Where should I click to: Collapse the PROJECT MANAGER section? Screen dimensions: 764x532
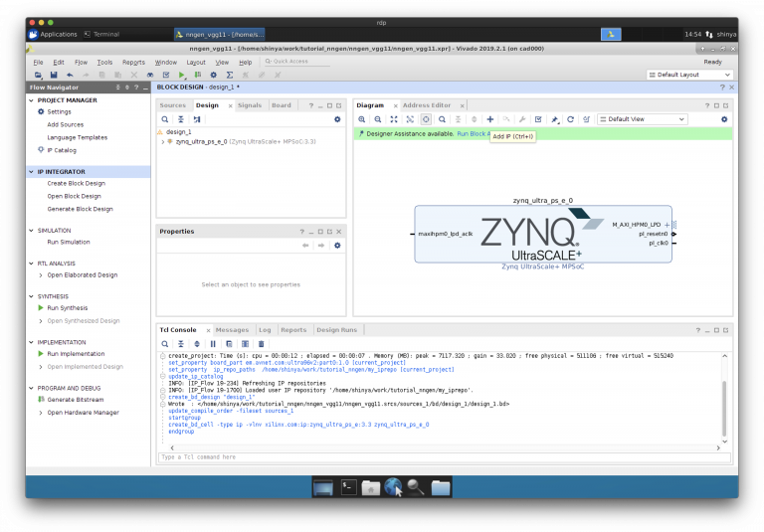[x=32, y=100]
